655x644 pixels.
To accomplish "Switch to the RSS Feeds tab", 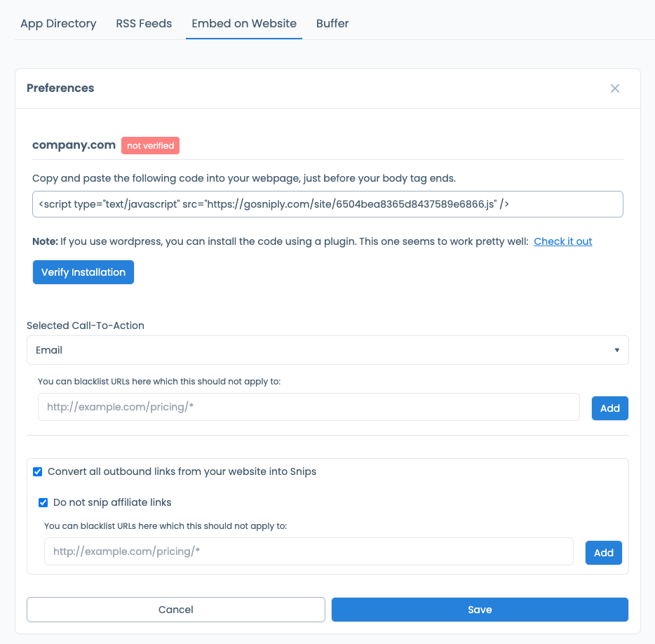I will [x=144, y=23].
